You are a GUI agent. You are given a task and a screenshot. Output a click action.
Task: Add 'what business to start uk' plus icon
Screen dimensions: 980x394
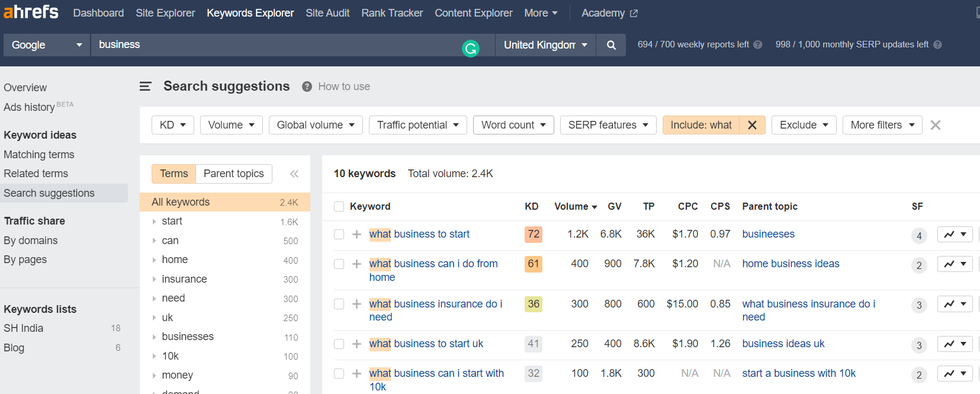[356, 344]
